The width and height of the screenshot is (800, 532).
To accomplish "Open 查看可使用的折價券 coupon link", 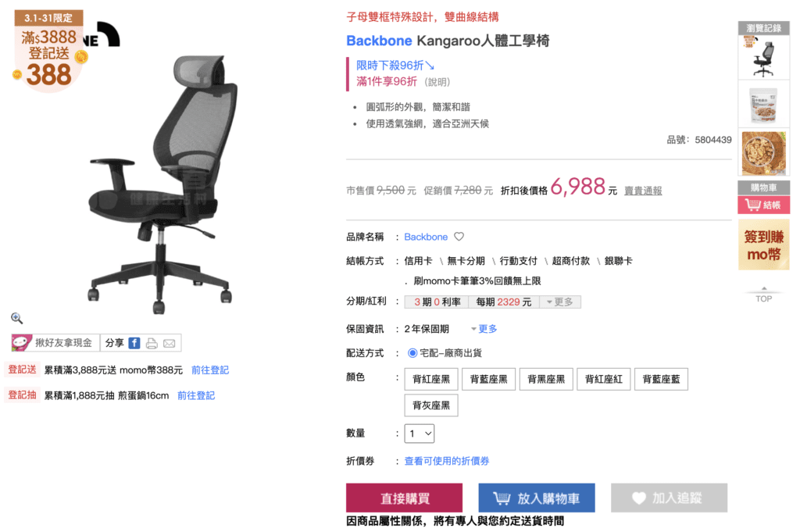I will click(446, 461).
